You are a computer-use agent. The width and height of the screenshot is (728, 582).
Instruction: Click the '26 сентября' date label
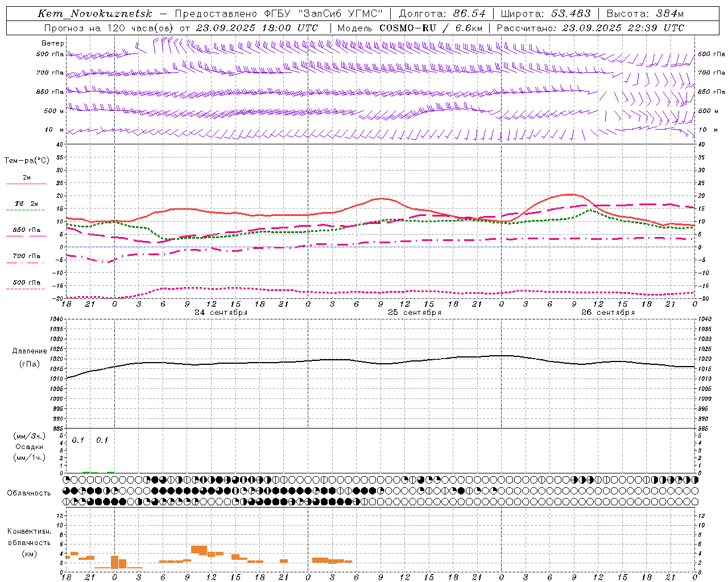[608, 313]
